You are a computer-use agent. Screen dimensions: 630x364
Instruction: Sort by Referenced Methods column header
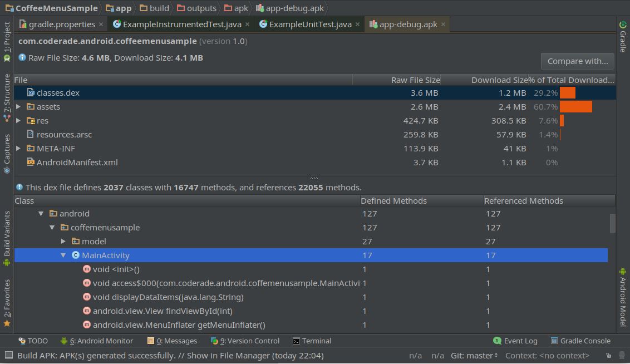(x=549, y=200)
